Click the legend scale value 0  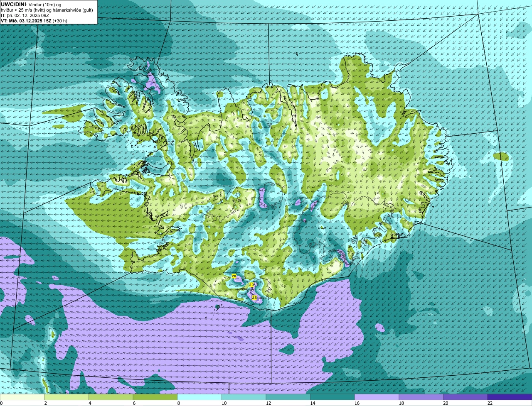coord(2,403)
